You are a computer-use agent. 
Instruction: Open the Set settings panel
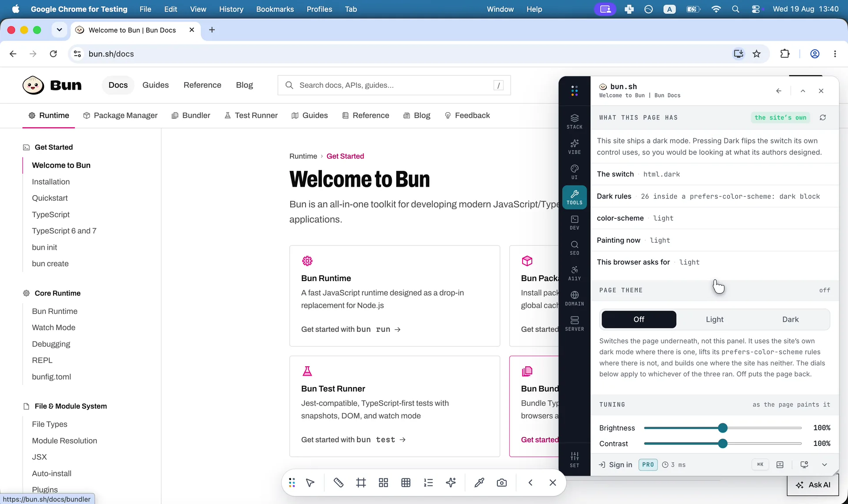point(574,459)
